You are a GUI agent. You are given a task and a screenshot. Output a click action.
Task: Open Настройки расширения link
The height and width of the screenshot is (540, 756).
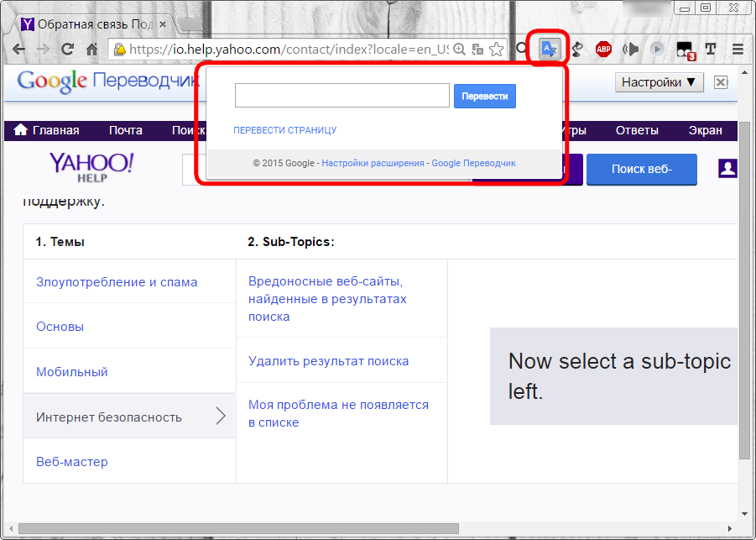click(x=373, y=163)
